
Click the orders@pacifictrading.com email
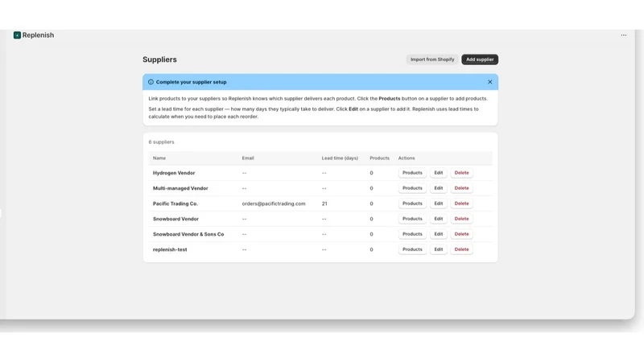click(x=274, y=204)
